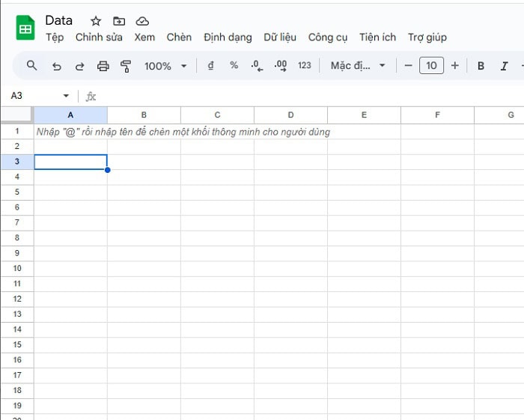This screenshot has width=524, height=420.
Task: Toggle bold formatting
Action: [x=481, y=66]
